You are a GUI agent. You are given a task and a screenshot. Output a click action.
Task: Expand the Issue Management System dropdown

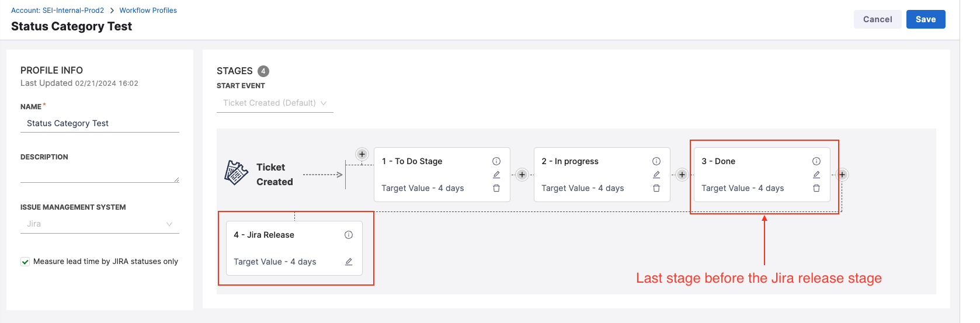[99, 224]
